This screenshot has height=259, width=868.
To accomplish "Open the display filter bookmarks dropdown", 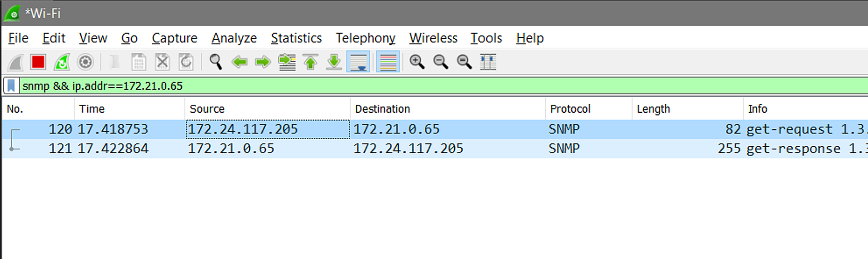I will point(11,86).
